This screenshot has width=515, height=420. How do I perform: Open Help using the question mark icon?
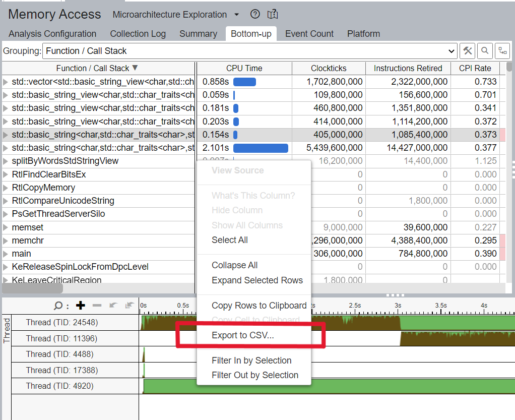click(255, 14)
